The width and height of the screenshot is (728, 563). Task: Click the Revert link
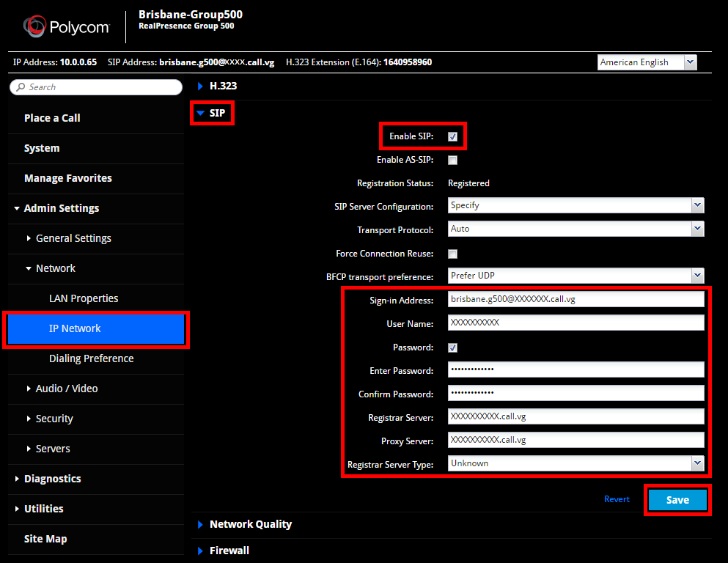[x=617, y=499]
